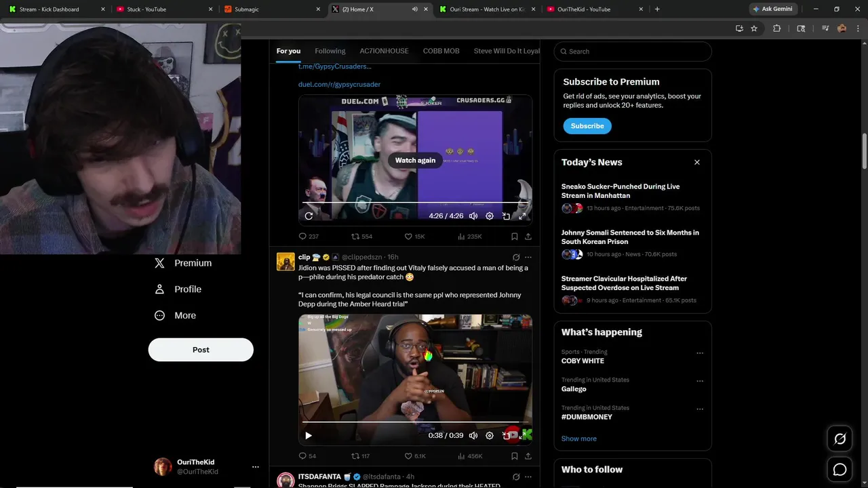
Task: Mute the 4:26 video's volume
Action: (473, 216)
